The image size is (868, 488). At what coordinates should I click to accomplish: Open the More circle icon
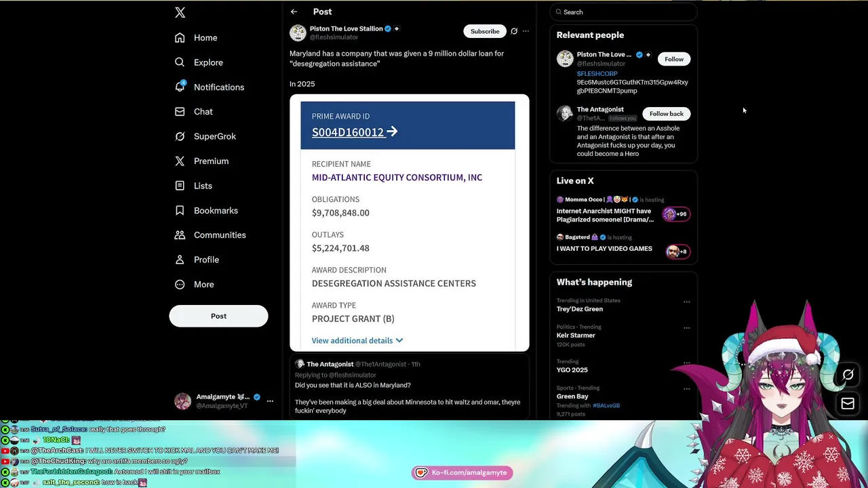click(x=180, y=285)
